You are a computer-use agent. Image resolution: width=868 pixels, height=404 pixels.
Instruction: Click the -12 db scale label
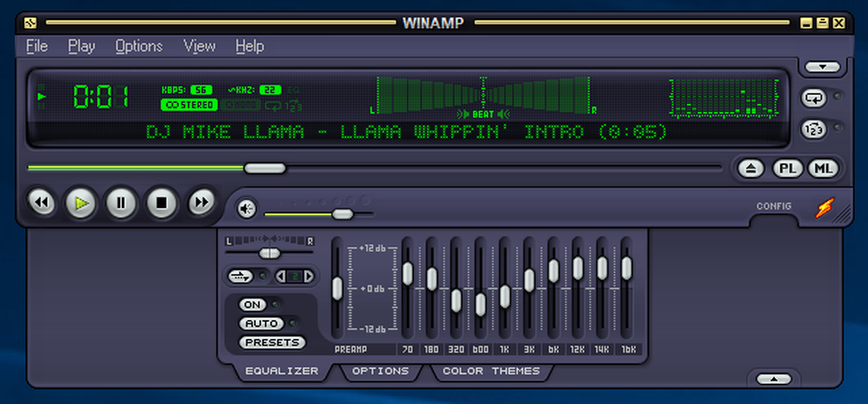(372, 329)
